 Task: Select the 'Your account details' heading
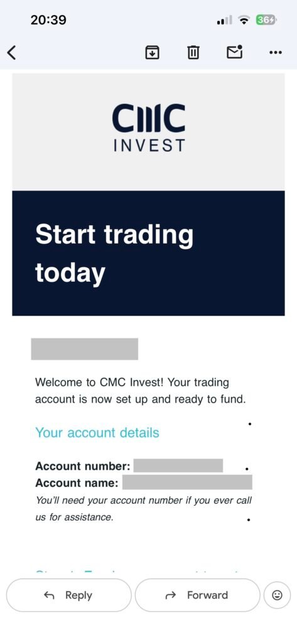click(x=97, y=433)
